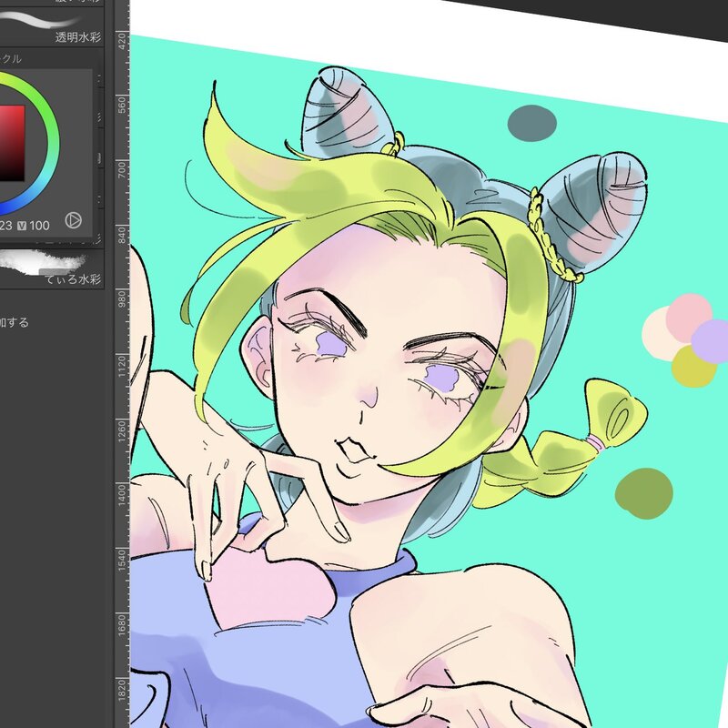Click the V label icon beside 100
The width and height of the screenshot is (728, 728).
[x=22, y=226]
